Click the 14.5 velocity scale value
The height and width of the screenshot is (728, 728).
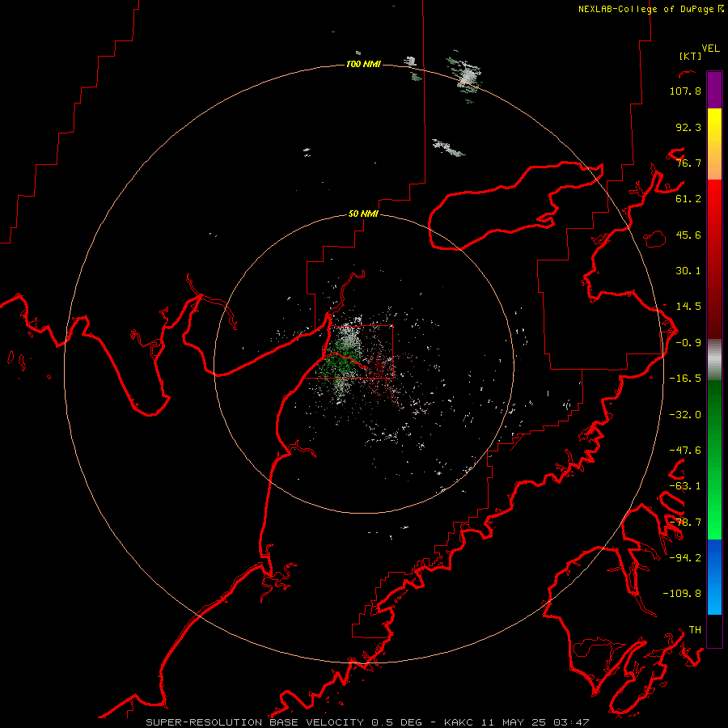[688, 307]
